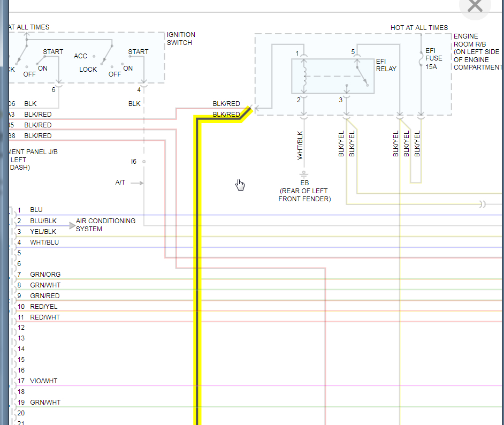Viewport: 504px width, 425px height.
Task: Click the relay coil symbol
Action: pos(304,76)
